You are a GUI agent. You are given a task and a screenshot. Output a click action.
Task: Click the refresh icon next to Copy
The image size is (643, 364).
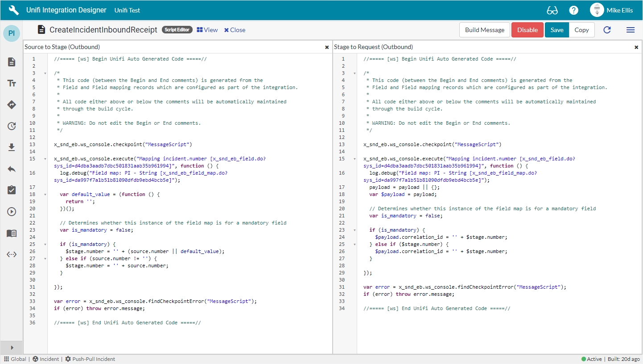click(607, 30)
